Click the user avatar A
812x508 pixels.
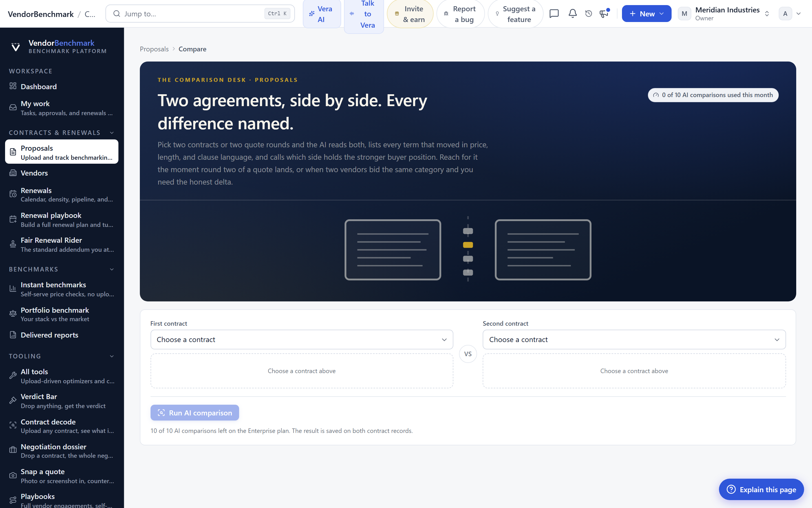click(785, 14)
